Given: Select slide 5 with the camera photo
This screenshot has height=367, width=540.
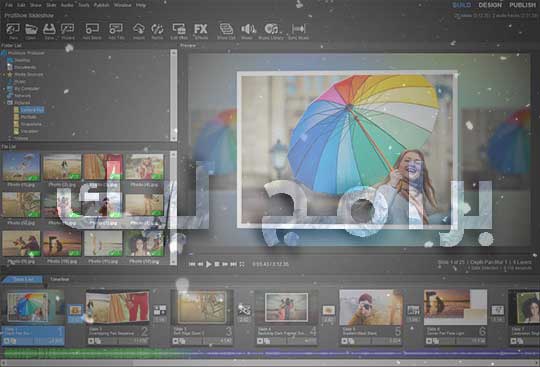Looking at the screenshot, I should coord(371,317).
